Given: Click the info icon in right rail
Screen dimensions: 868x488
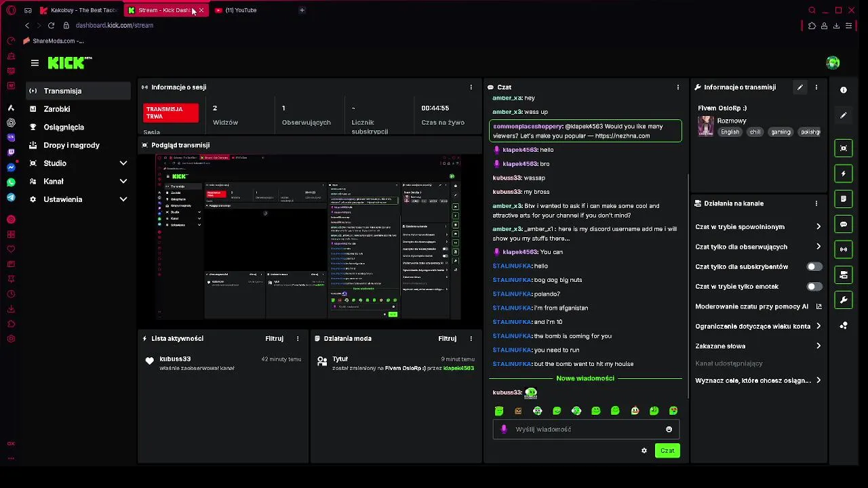Looking at the screenshot, I should (844, 90).
